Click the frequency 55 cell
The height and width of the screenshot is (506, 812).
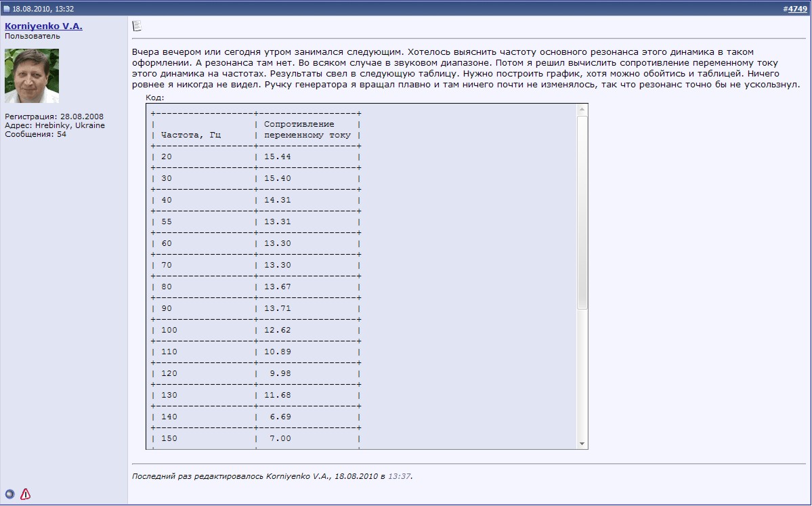tap(166, 222)
